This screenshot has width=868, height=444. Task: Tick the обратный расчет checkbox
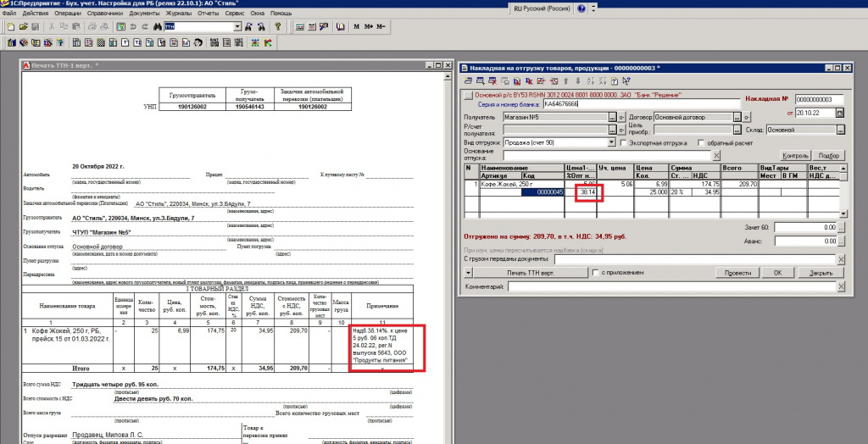700,143
